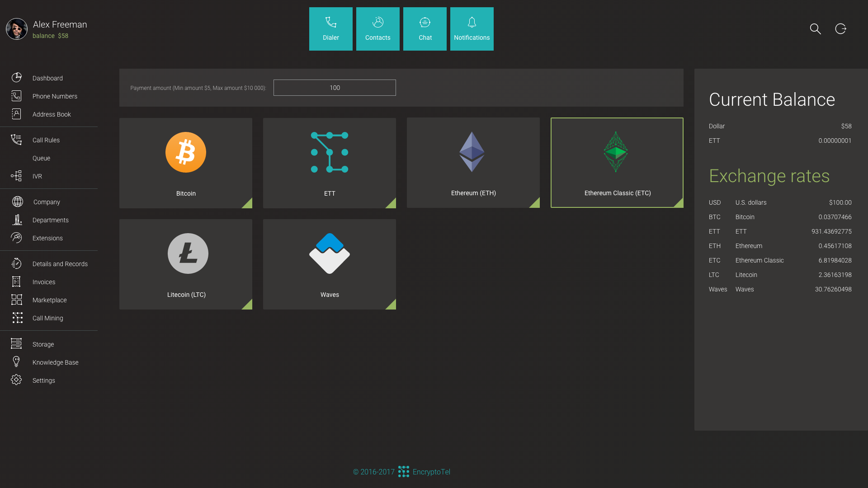Viewport: 868px width, 488px height.
Task: Click the Marketplace grid icon
Action: point(17,300)
